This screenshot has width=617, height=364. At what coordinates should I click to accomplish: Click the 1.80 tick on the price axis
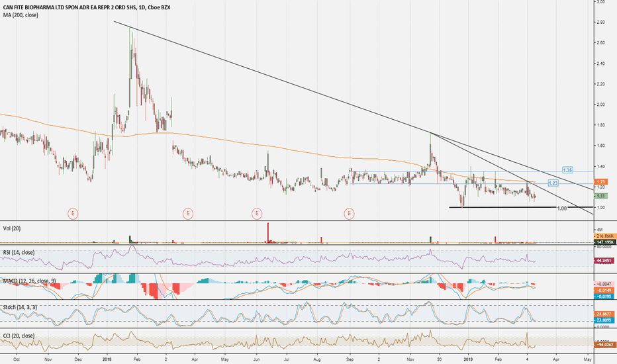[x=601, y=125]
